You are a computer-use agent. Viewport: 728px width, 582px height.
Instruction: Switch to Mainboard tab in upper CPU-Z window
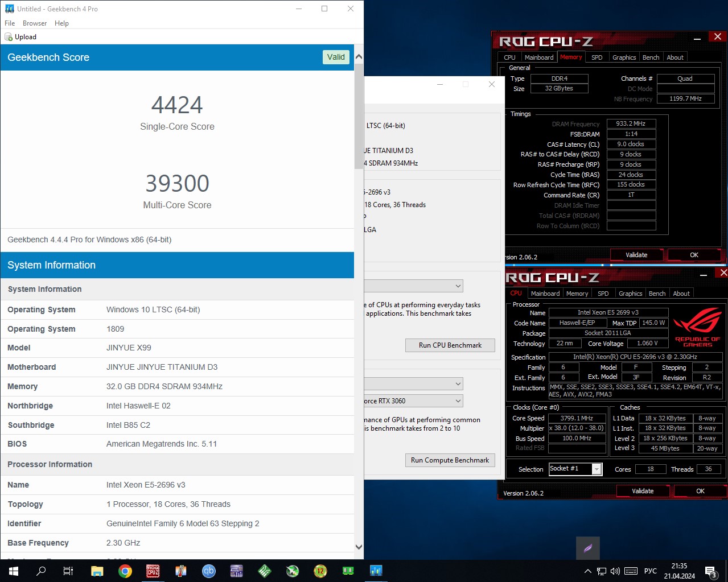(539, 57)
